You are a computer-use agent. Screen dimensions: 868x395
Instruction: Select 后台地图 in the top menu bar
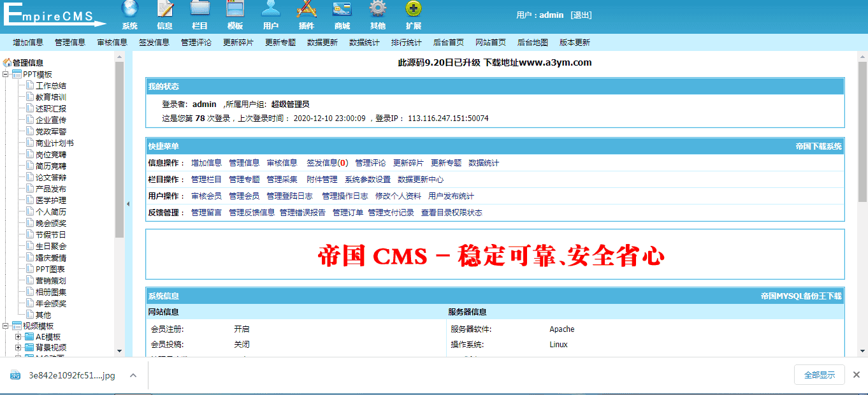coord(533,43)
